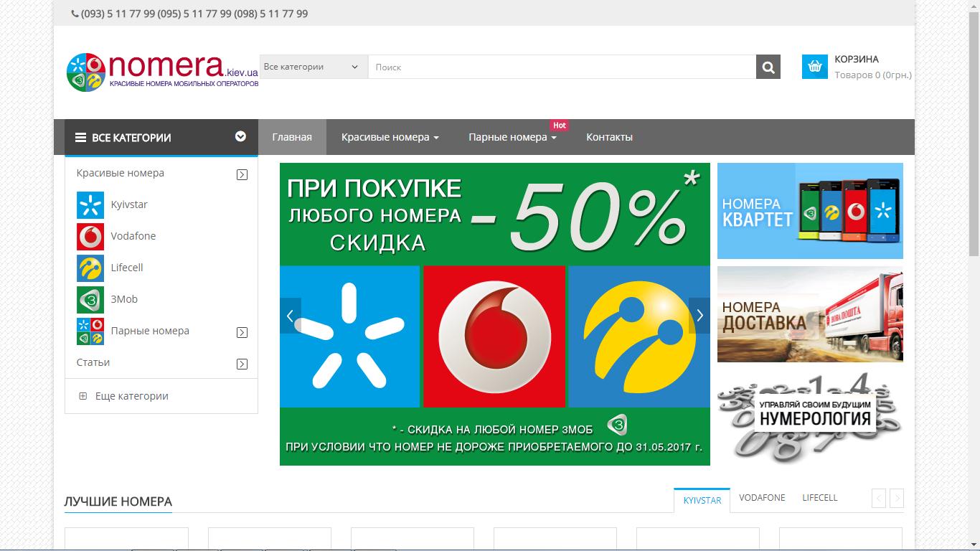
Task: Open the Статьи sidebar link
Action: click(x=93, y=362)
